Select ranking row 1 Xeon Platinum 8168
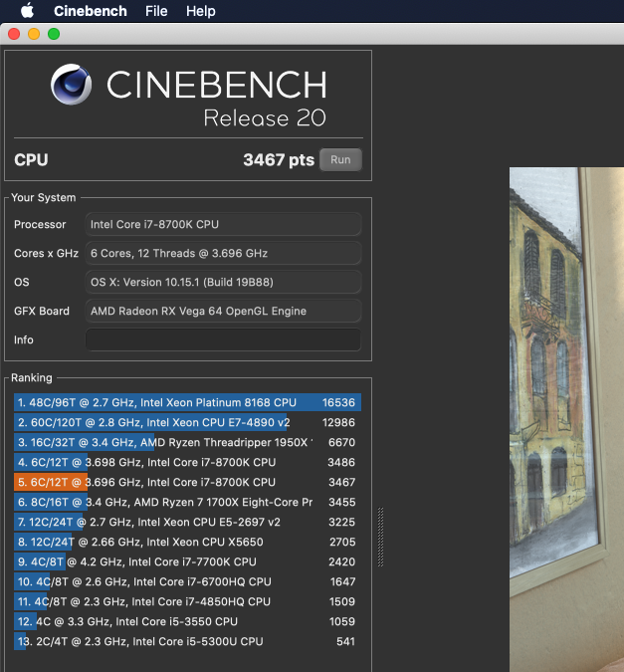624x672 pixels. 187,402
